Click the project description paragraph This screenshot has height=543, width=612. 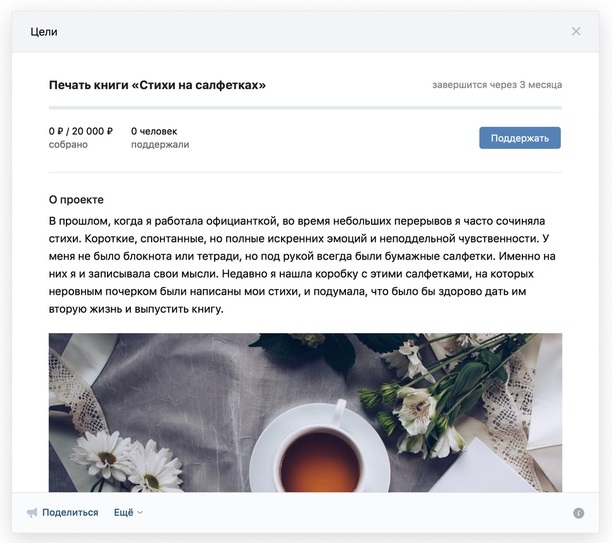302,265
